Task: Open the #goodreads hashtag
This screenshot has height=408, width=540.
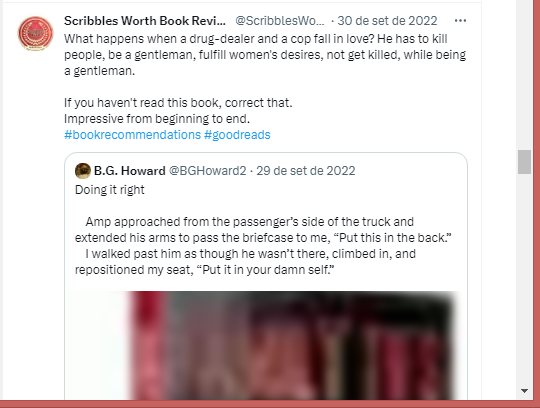Action: [237, 135]
